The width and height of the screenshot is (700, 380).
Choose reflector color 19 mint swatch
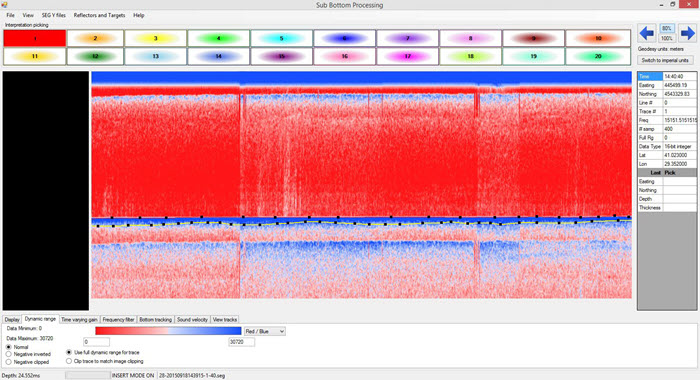coord(533,56)
